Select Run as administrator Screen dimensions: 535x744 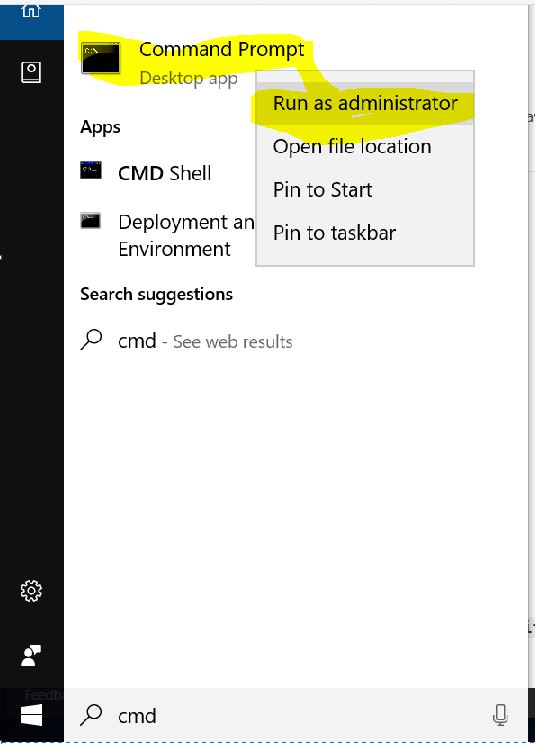click(365, 103)
